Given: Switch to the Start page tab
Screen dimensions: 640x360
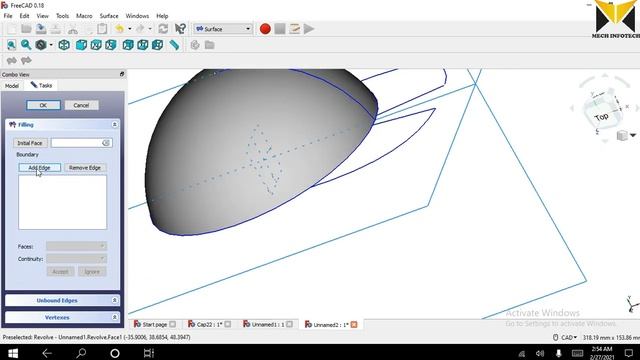Looking at the screenshot, I should coord(154,324).
